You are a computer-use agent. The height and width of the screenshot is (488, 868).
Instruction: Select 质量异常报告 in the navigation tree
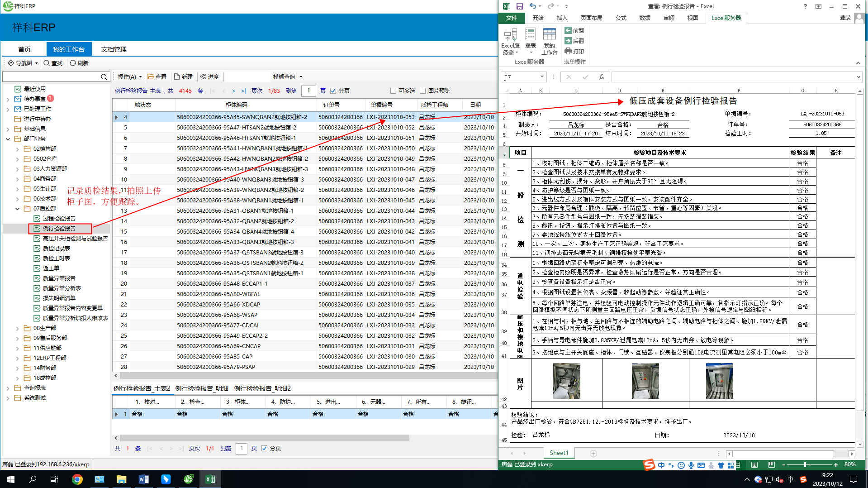click(x=59, y=278)
